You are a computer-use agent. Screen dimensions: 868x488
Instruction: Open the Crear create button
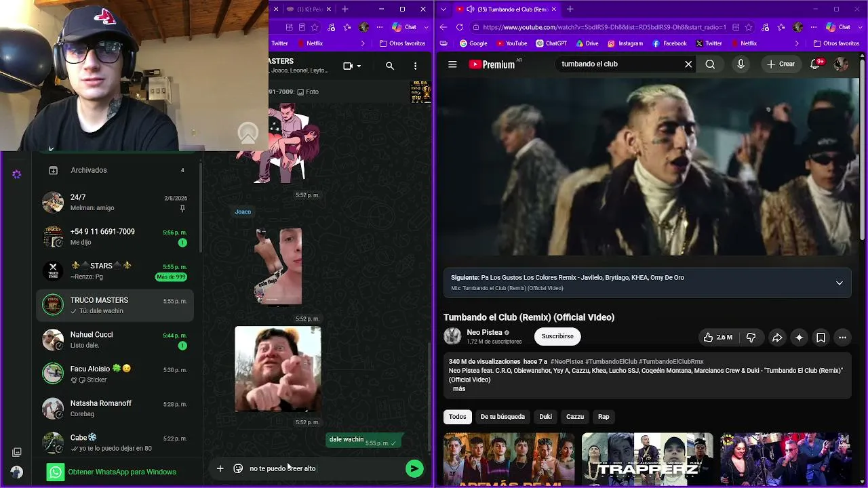pyautogui.click(x=780, y=64)
